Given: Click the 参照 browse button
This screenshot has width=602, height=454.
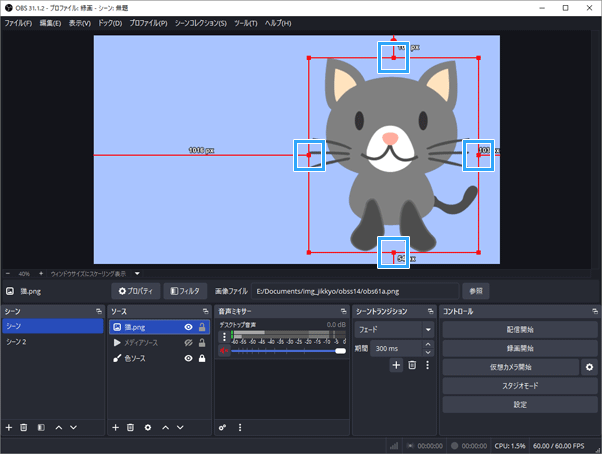Looking at the screenshot, I should pyautogui.click(x=476, y=291).
